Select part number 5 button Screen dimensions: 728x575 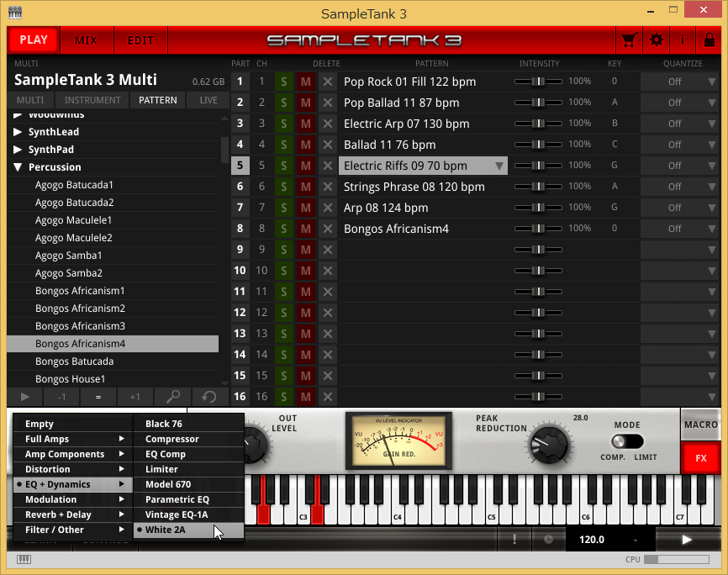pyautogui.click(x=240, y=166)
